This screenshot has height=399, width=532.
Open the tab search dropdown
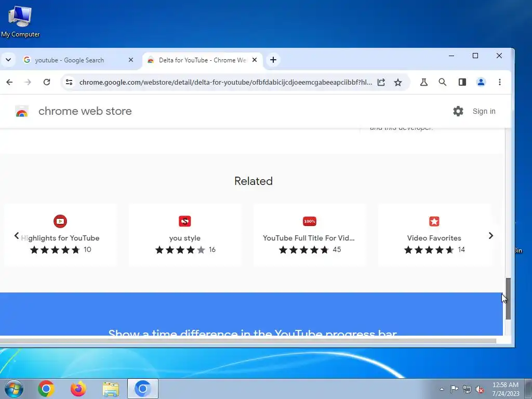8,60
